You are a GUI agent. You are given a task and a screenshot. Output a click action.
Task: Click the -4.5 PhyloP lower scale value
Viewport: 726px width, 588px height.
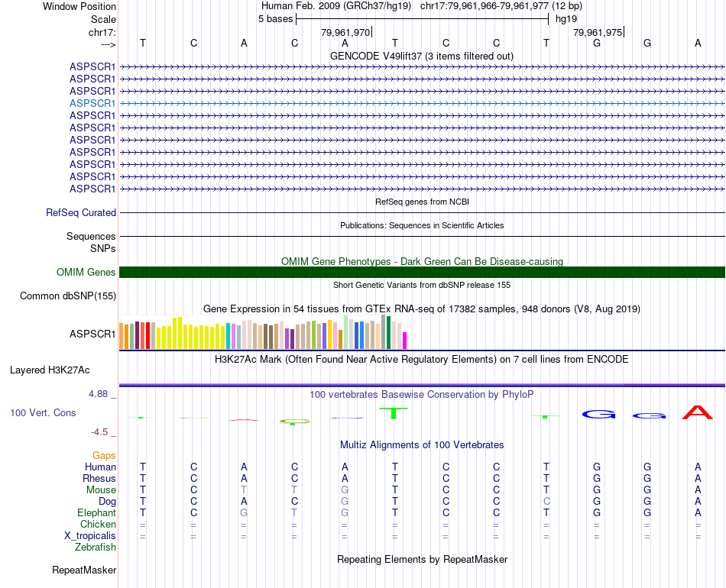point(99,432)
